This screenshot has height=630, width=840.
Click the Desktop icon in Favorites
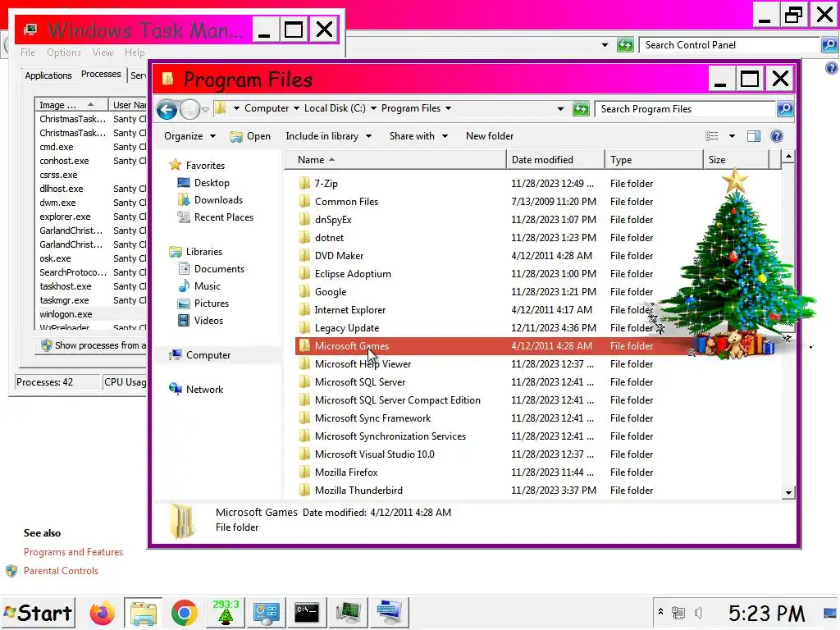click(x=184, y=183)
